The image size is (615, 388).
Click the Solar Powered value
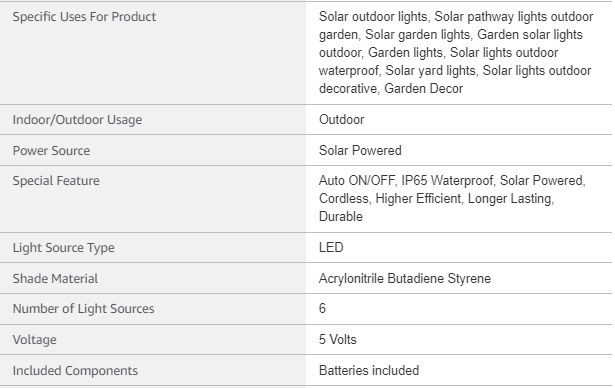[x=360, y=150]
